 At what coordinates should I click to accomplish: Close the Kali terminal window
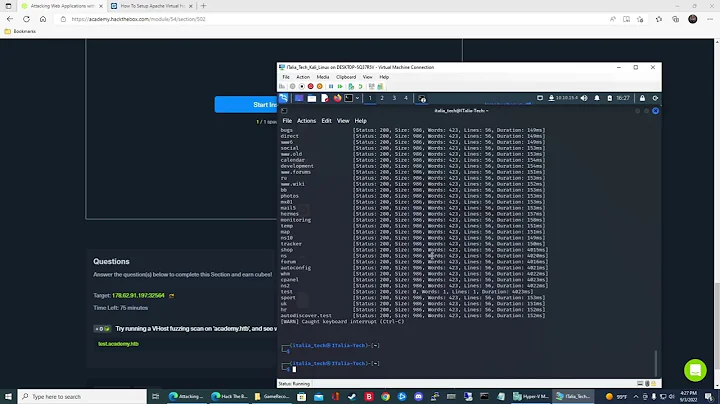[656, 111]
